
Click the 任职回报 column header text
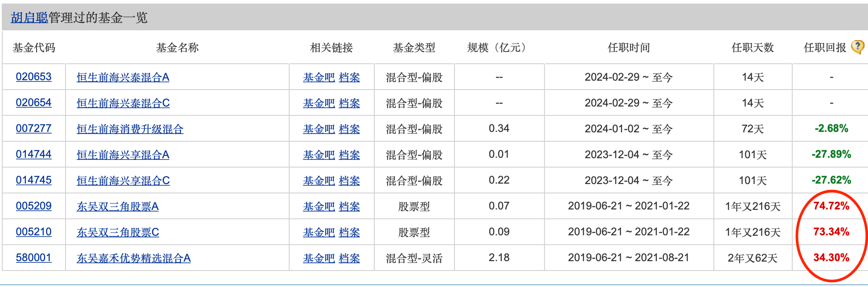point(825,48)
